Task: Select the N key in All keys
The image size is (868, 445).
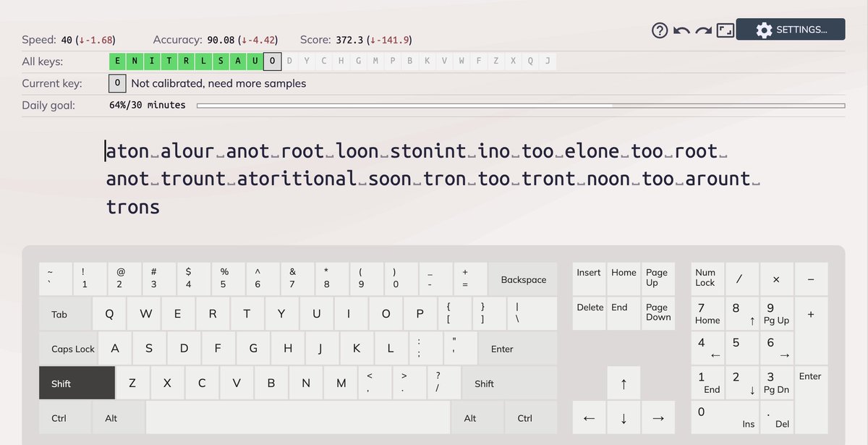Action: point(134,62)
